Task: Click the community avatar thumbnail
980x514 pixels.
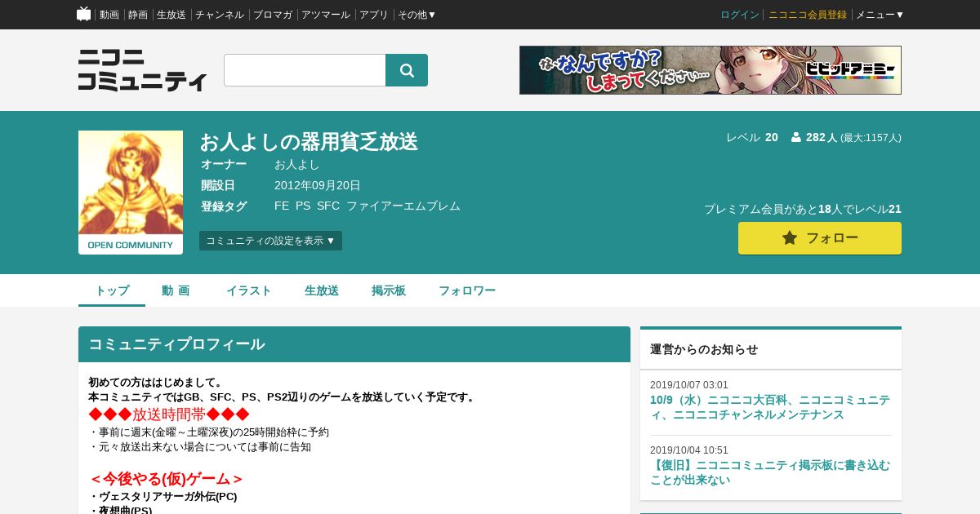Action: coord(131,193)
